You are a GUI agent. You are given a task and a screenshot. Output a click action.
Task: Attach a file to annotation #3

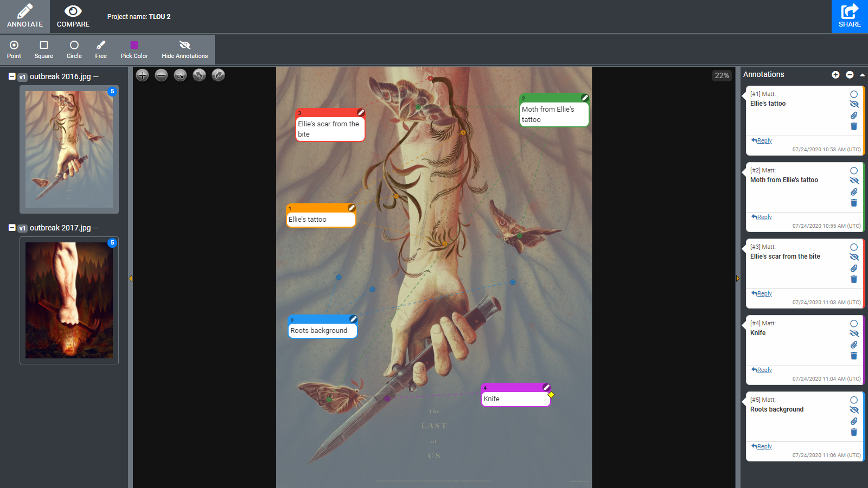click(x=854, y=268)
